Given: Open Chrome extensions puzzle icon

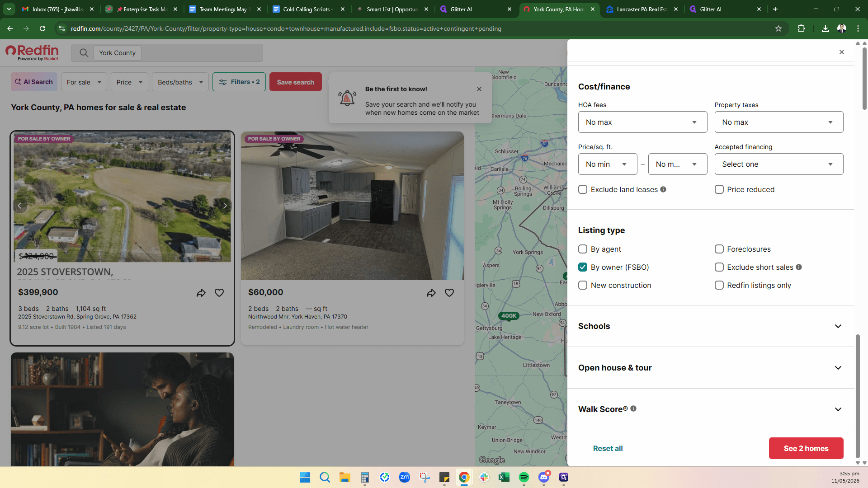Looking at the screenshot, I should click(x=801, y=28).
